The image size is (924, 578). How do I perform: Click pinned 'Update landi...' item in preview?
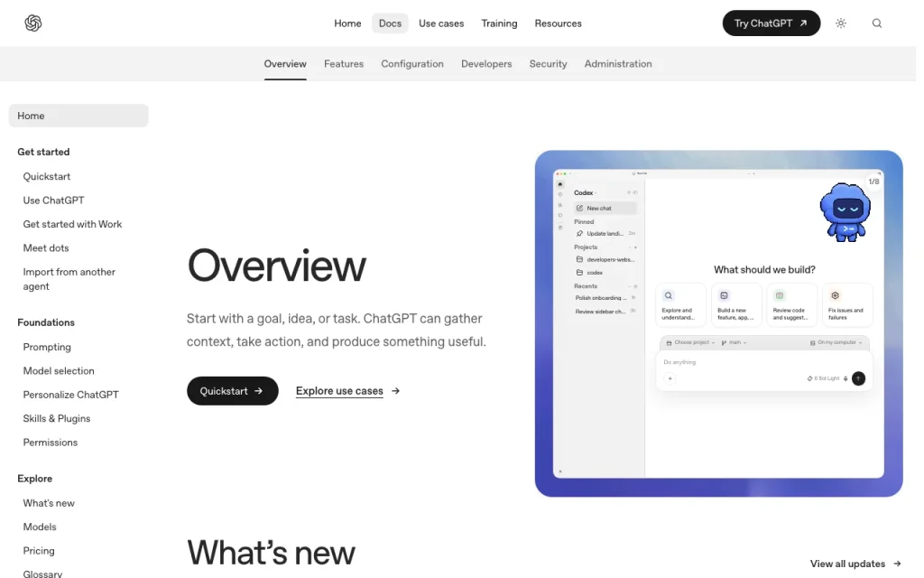[x=605, y=234]
